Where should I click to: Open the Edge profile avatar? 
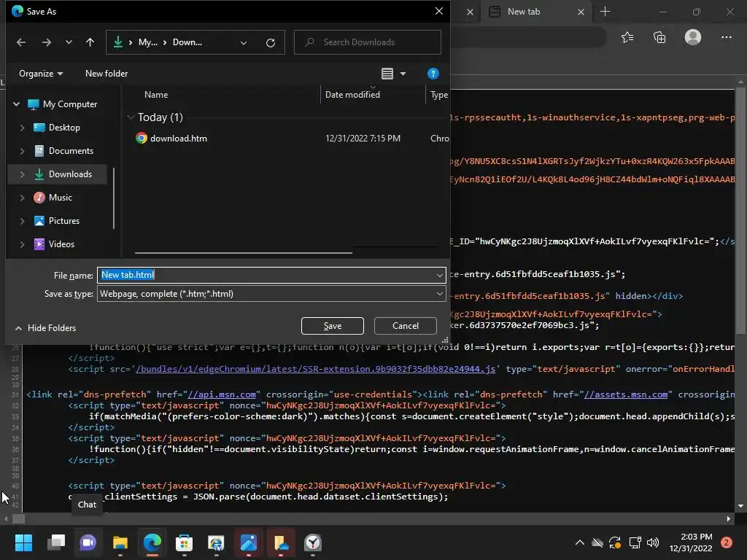coord(693,37)
